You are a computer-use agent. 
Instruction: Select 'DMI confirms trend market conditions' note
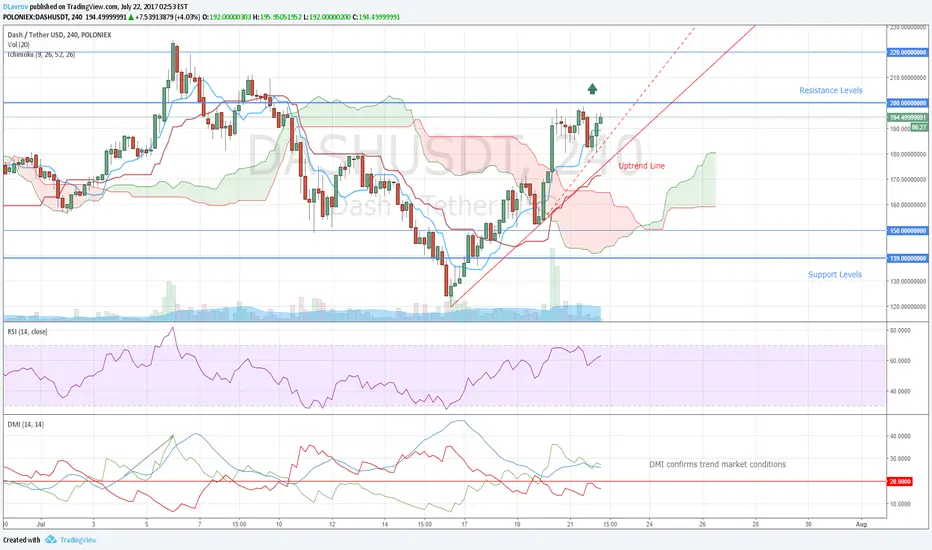[x=717, y=464]
